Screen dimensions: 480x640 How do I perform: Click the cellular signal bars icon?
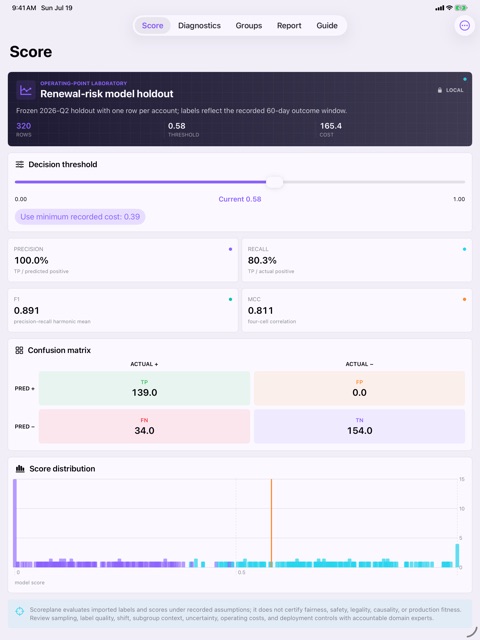440,8
